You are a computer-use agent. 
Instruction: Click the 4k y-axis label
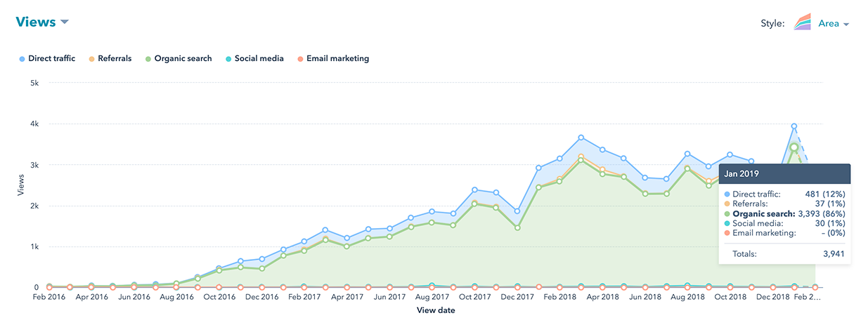pyautogui.click(x=34, y=124)
